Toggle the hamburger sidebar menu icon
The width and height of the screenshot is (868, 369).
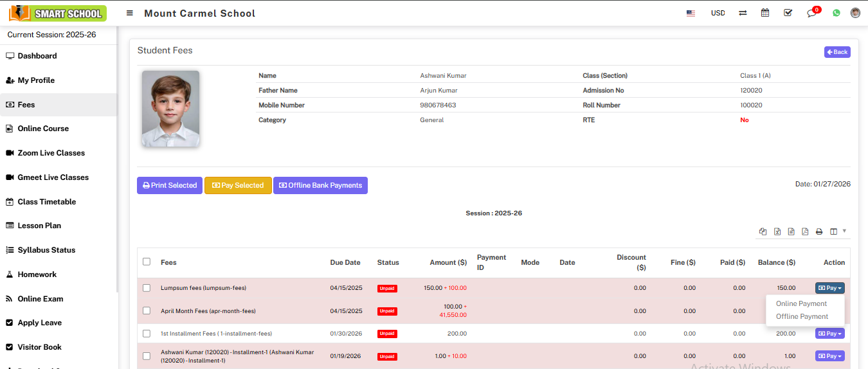[130, 13]
